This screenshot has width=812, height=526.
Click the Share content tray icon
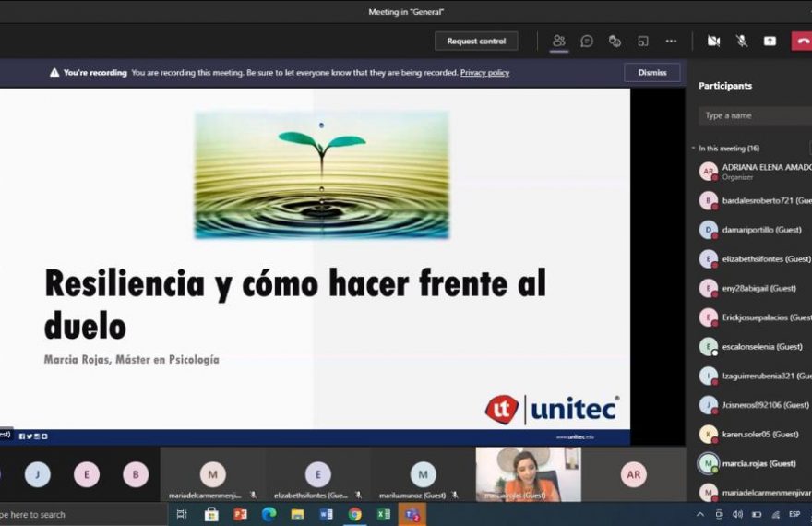point(770,41)
